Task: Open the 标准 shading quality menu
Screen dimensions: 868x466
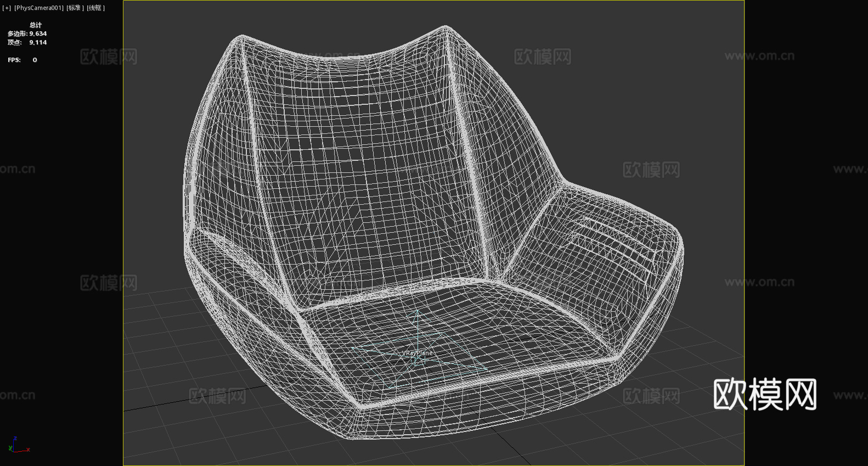Action: [76, 8]
